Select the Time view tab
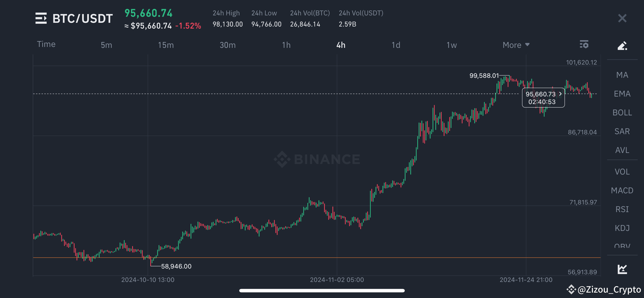644x298 pixels. coord(46,44)
